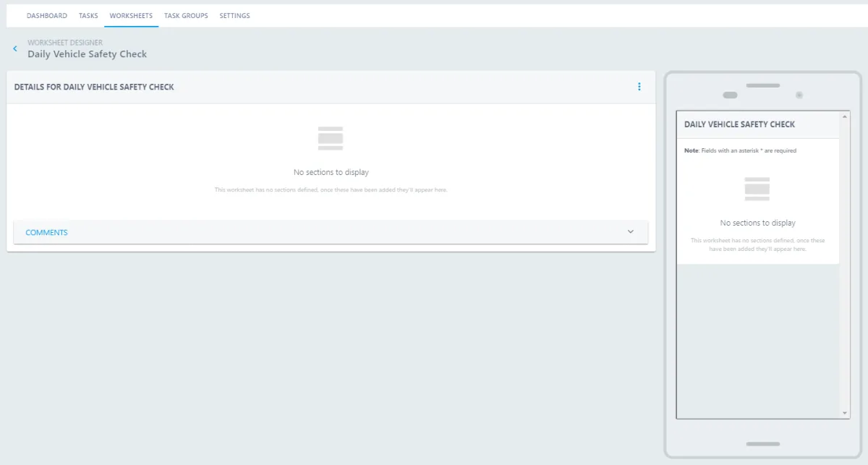Viewport: 868px width, 465px height.
Task: Click the phone preview scrollbar down arrow
Action: tap(846, 413)
